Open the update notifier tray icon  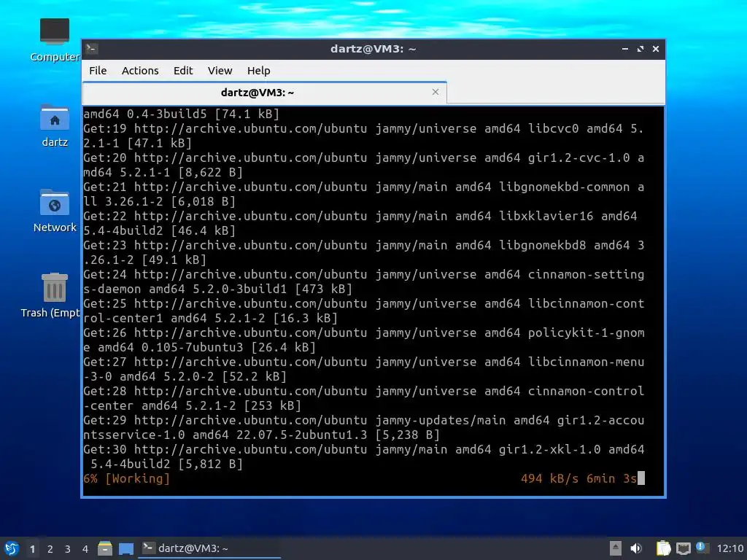[701, 548]
